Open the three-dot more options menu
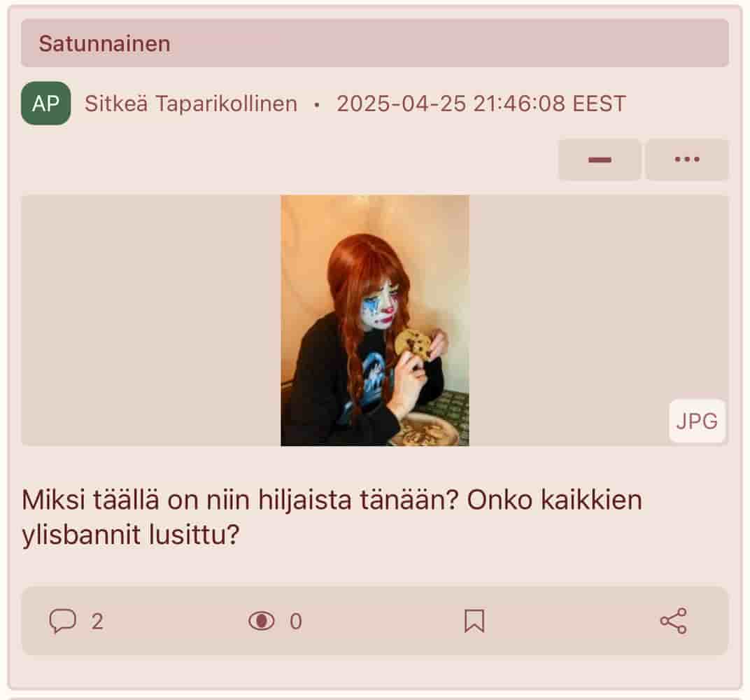 point(687,160)
